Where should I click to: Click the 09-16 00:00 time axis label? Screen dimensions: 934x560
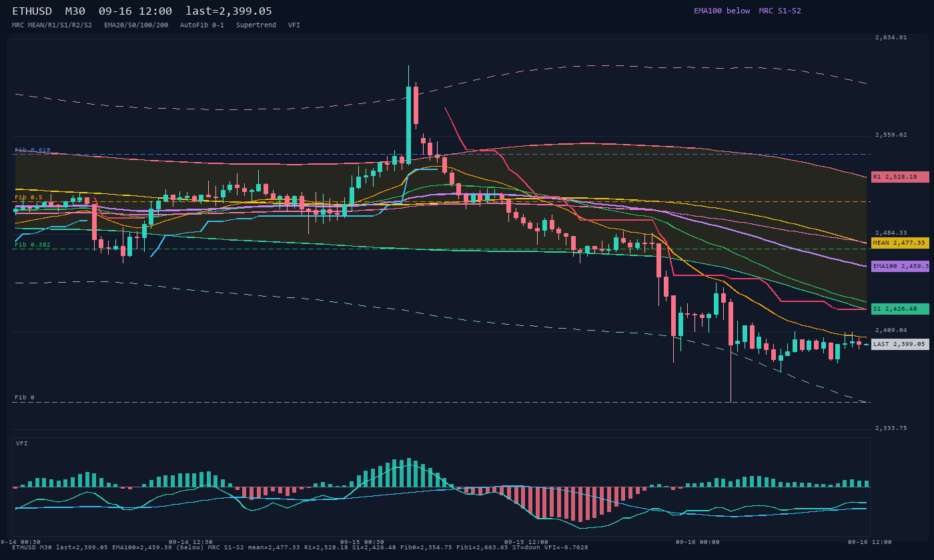(x=698, y=542)
